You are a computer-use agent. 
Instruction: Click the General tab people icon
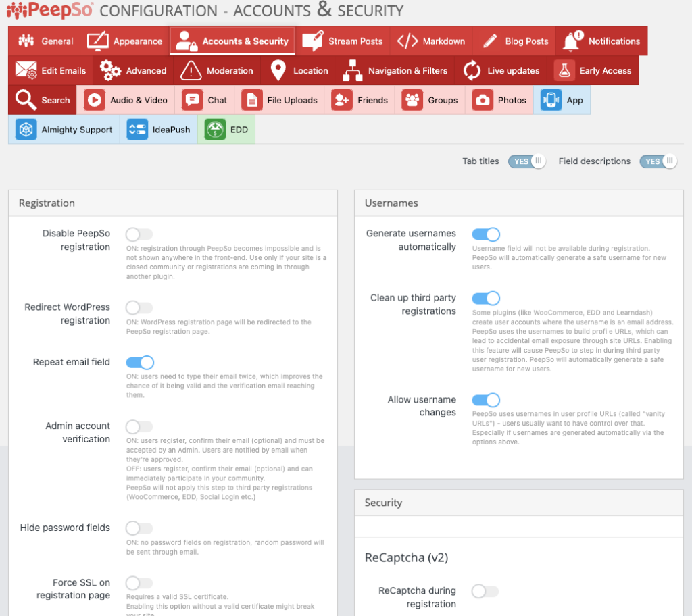(26, 41)
